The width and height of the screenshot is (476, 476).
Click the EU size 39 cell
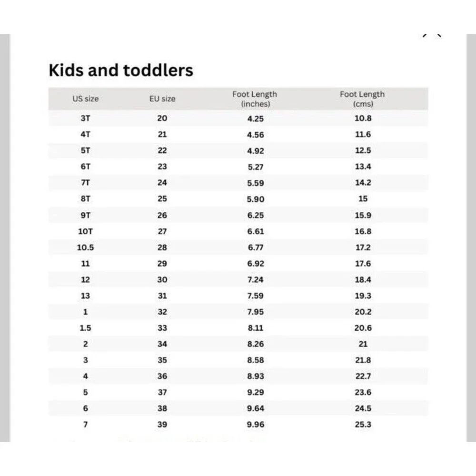point(162,425)
